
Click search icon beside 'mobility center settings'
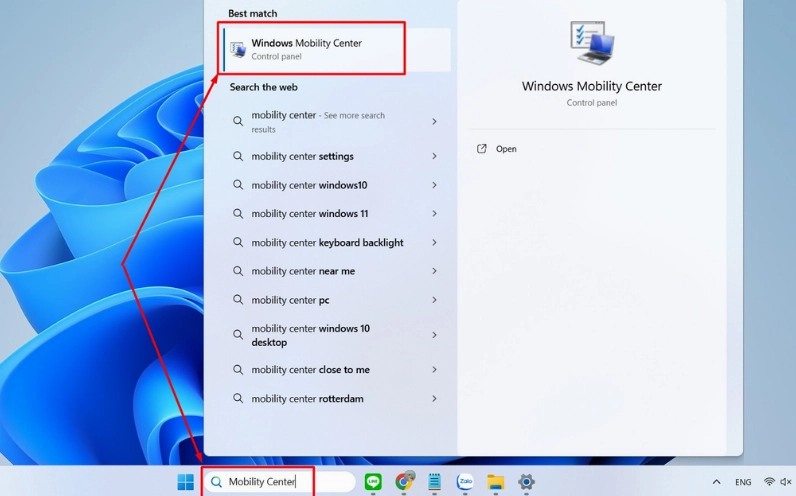[238, 156]
